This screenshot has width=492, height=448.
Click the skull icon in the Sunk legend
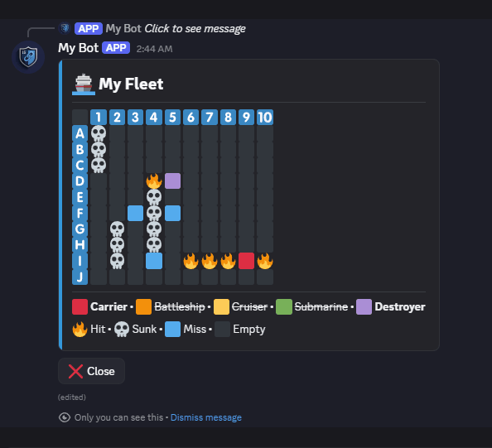coord(122,330)
